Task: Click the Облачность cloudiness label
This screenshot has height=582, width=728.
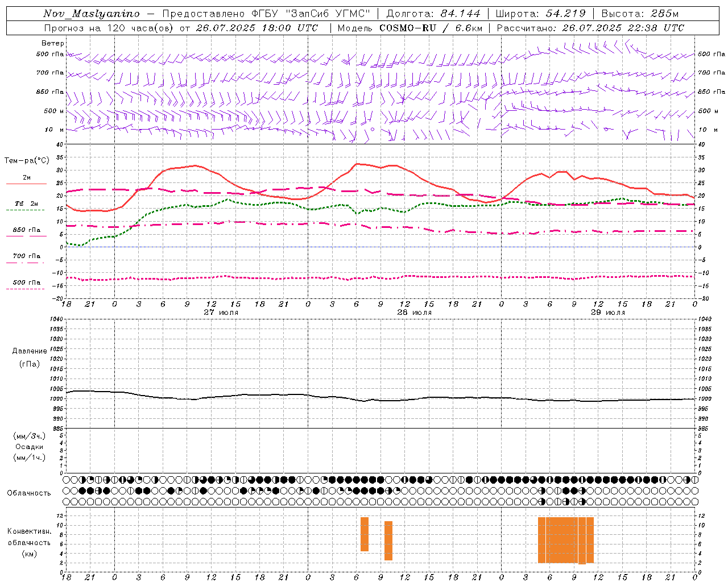Action: tap(29, 493)
